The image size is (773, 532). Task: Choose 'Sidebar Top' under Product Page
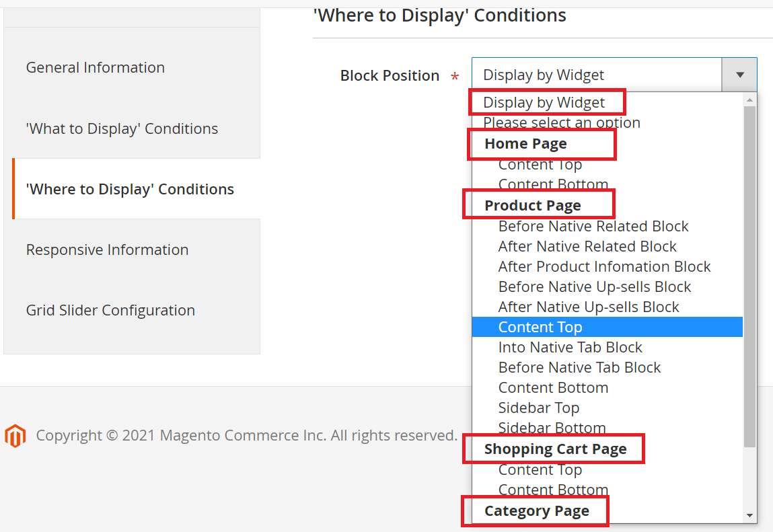pos(538,408)
